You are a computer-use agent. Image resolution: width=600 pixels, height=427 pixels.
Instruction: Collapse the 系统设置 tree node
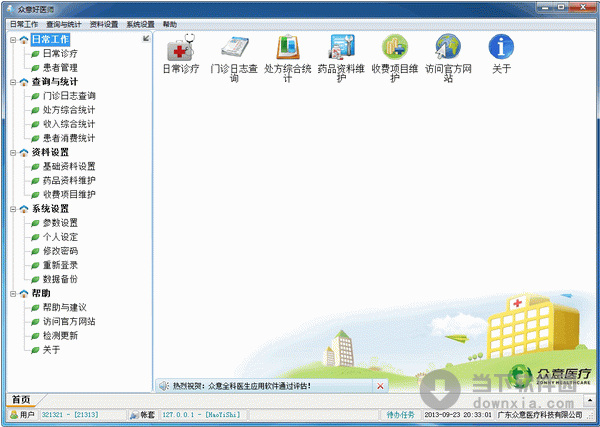point(13,209)
